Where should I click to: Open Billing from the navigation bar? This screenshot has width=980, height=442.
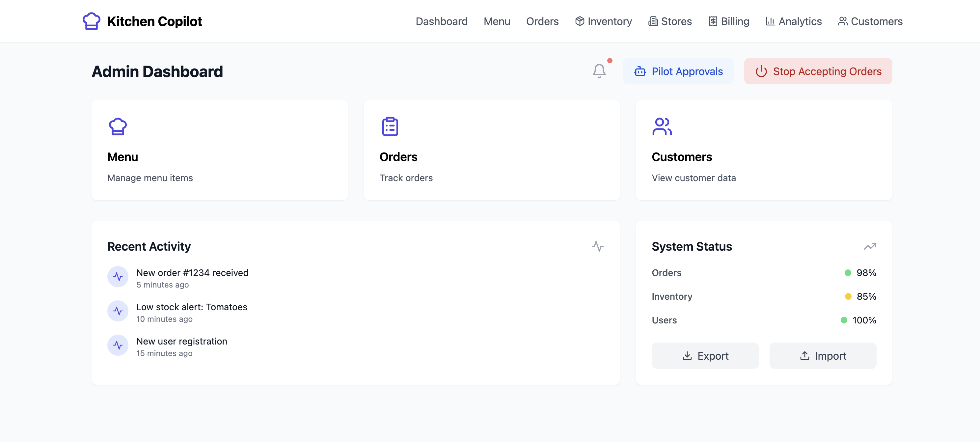pos(729,21)
